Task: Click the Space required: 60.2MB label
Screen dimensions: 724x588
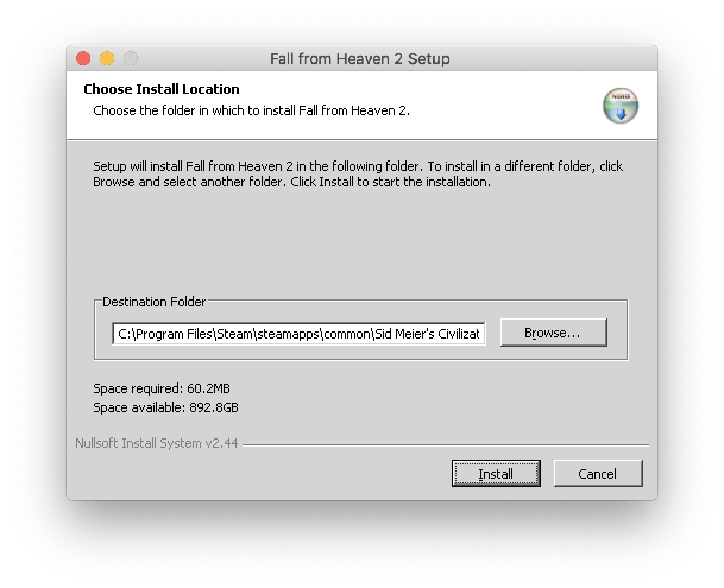Action: [x=162, y=388]
